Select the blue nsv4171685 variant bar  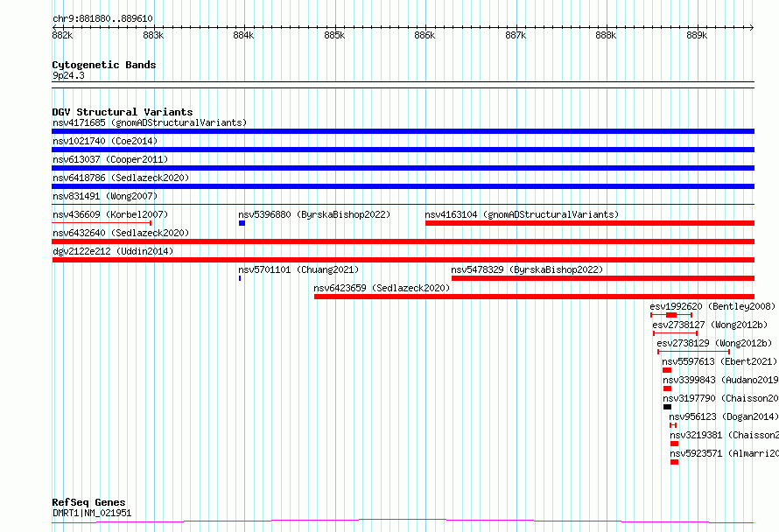tap(403, 131)
